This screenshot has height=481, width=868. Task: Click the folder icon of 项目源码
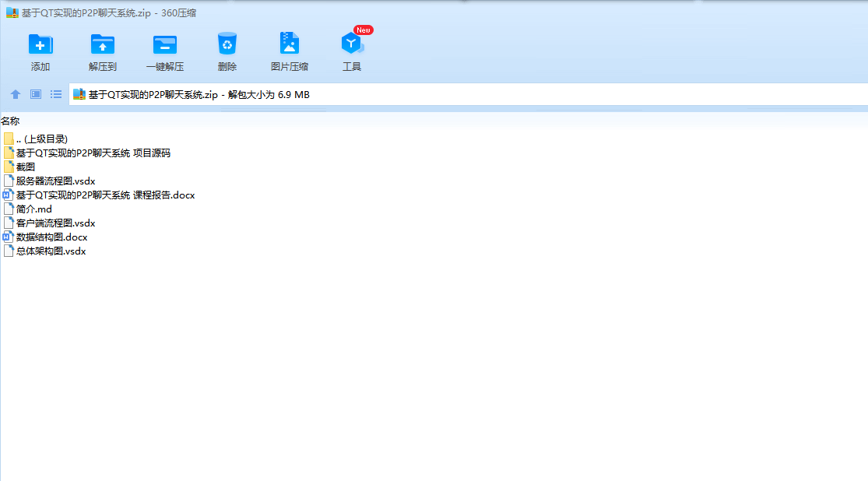point(9,153)
